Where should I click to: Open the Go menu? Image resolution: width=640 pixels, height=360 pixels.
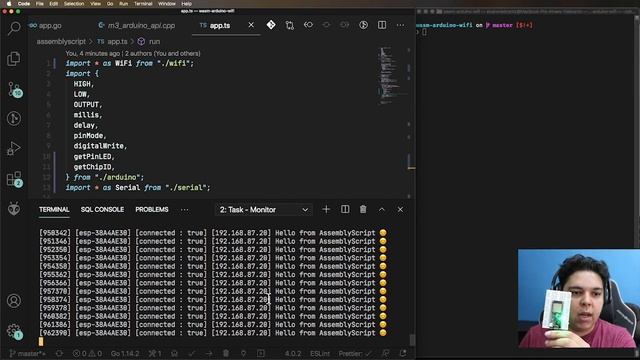coord(110,3)
